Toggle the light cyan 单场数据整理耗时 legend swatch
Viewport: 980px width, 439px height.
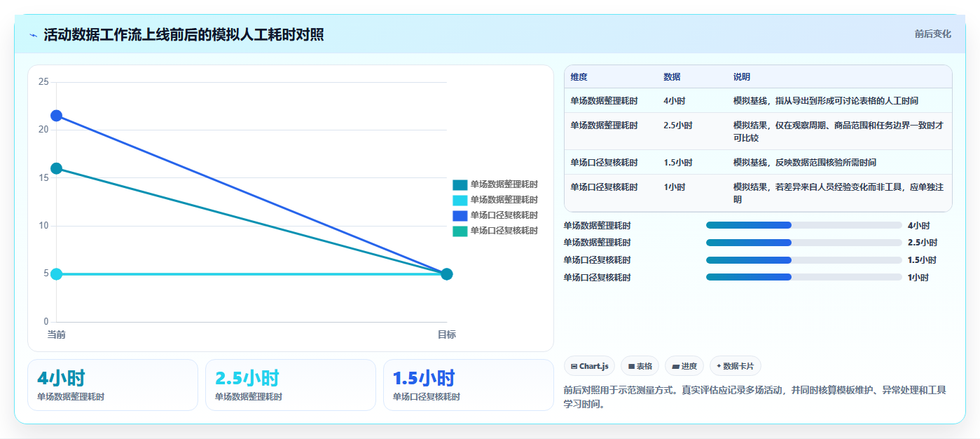pos(460,200)
